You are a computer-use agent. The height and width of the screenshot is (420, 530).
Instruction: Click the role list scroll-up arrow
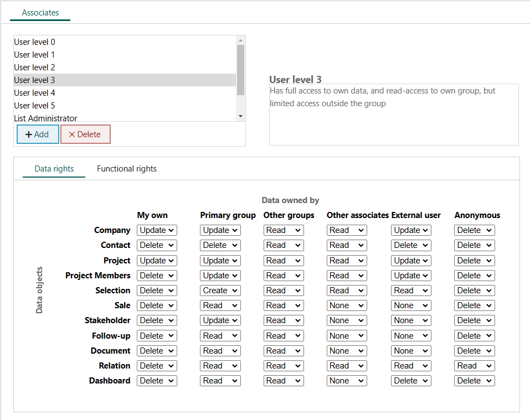[x=241, y=40]
